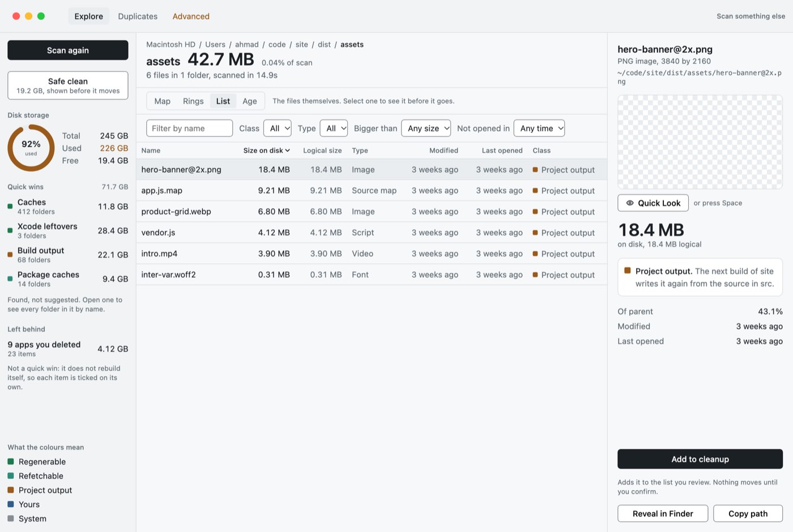The height and width of the screenshot is (532, 793).
Task: Click the hero-banner preview thumbnail
Action: click(700, 142)
